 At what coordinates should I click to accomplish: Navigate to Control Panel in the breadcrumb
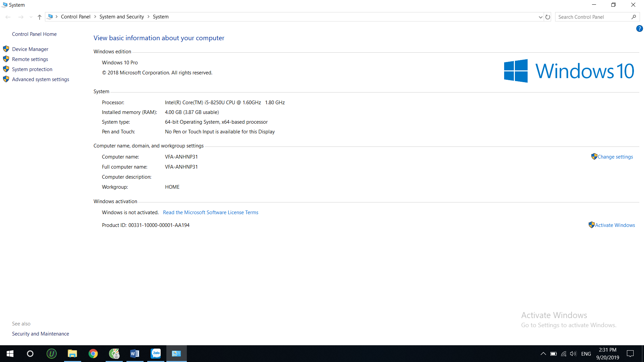pyautogui.click(x=75, y=17)
